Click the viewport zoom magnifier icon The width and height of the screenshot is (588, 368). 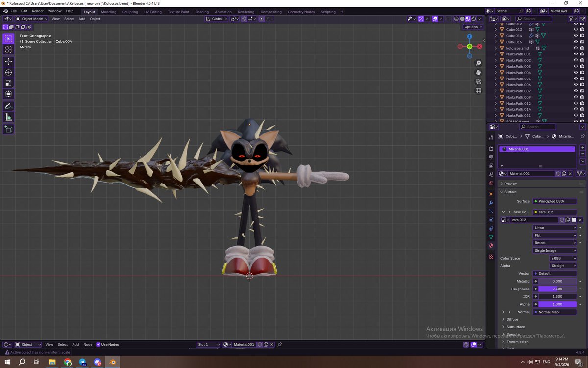tap(478, 63)
